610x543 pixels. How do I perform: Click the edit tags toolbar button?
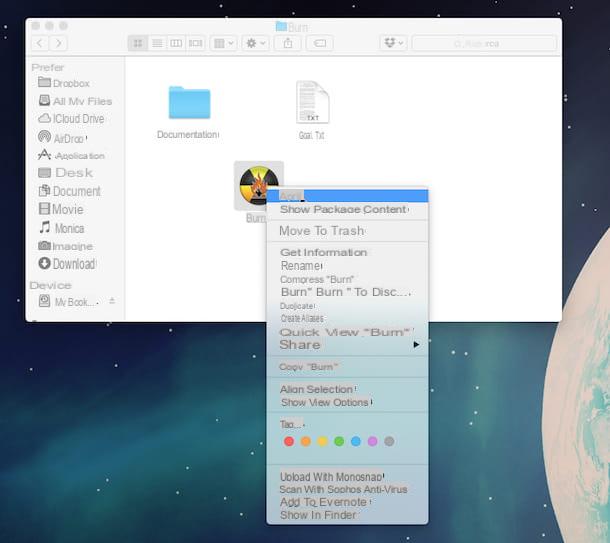coord(320,43)
